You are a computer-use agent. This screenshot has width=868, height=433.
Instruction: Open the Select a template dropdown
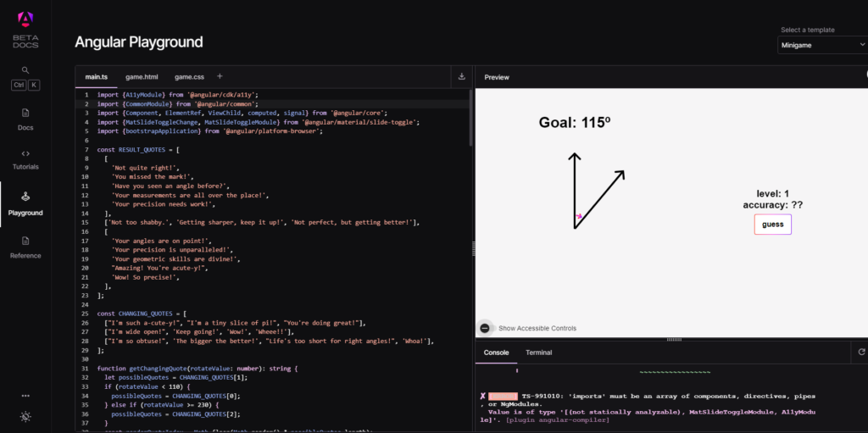(x=822, y=45)
